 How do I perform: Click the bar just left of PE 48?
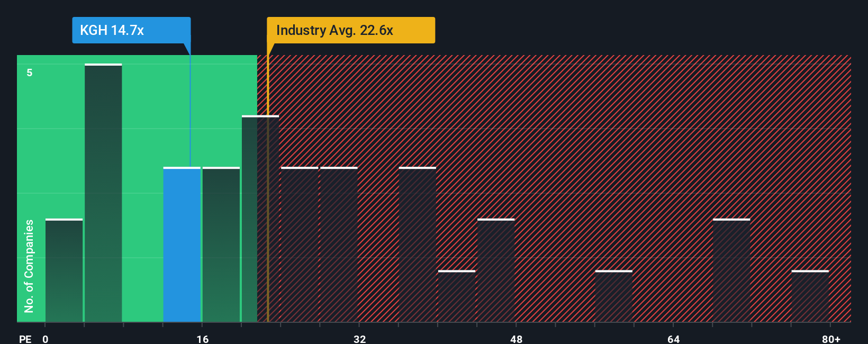[x=496, y=270]
